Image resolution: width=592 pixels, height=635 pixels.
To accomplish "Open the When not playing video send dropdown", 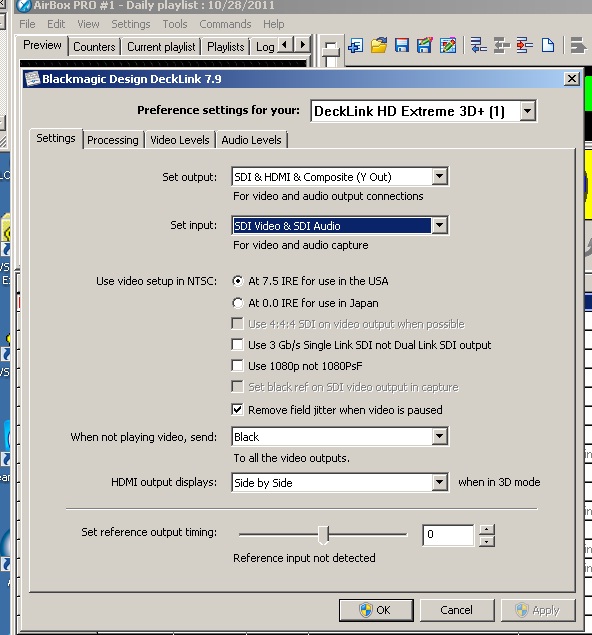I will click(439, 437).
